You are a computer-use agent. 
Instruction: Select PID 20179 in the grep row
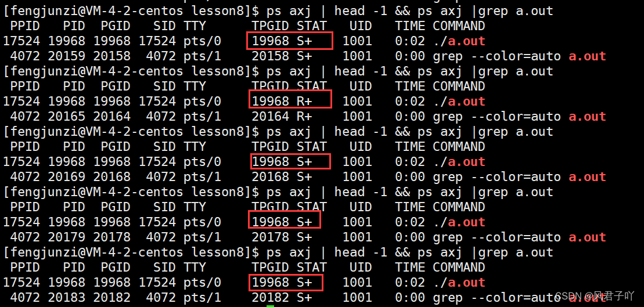point(67,237)
